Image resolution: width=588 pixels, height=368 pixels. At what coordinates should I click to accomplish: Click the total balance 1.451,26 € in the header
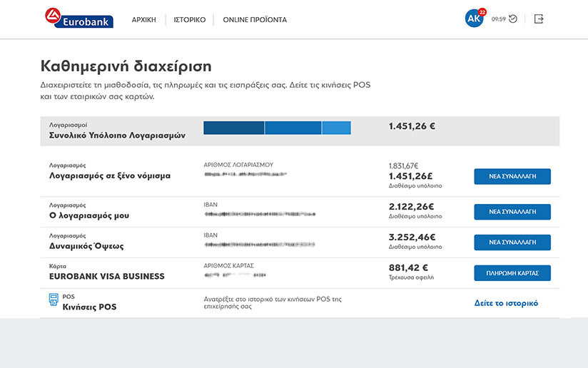412,126
